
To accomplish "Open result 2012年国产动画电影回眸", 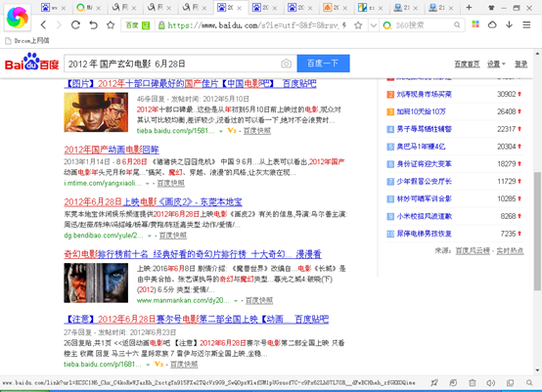I will pyautogui.click(x=112, y=150).
